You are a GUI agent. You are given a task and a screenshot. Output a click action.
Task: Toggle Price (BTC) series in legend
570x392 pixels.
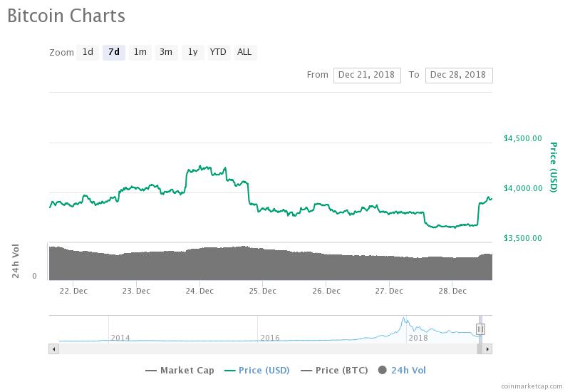coord(334,371)
